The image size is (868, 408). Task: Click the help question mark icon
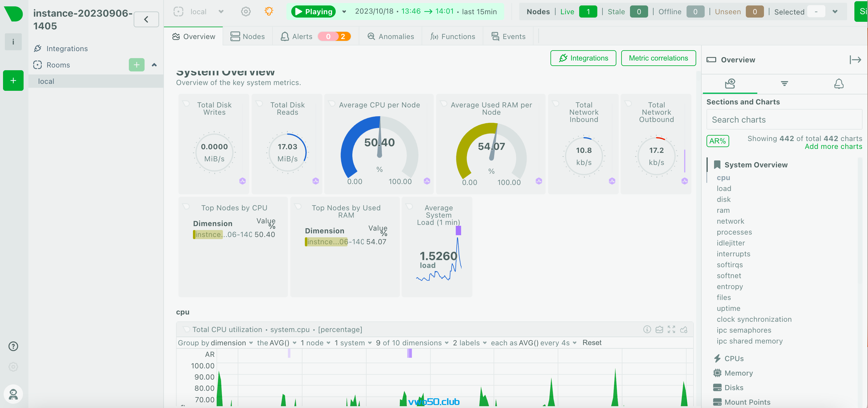[x=13, y=346]
